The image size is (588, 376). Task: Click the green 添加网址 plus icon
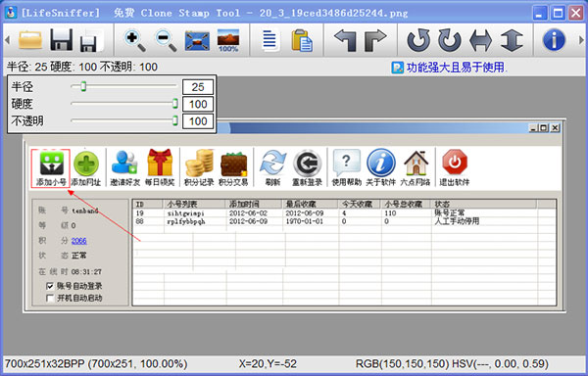coord(86,168)
